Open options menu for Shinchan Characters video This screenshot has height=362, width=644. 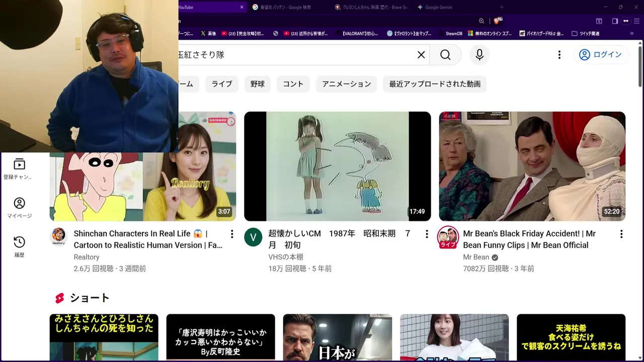232,234
